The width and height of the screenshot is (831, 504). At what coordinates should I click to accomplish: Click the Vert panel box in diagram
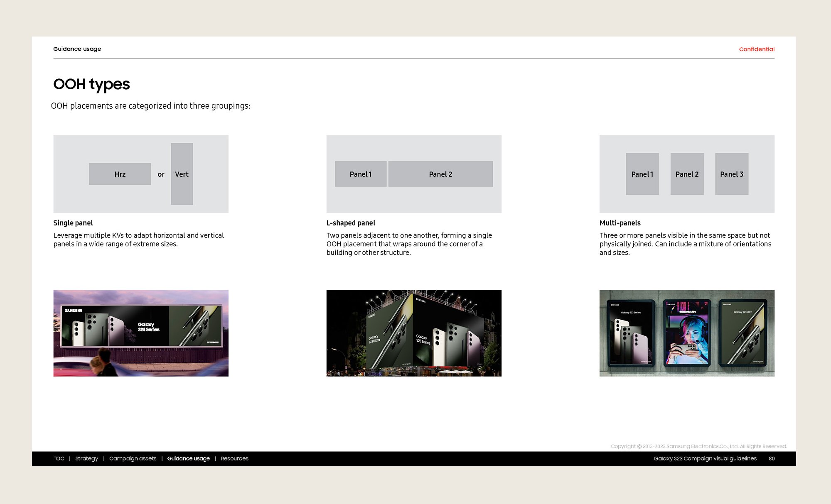point(182,174)
